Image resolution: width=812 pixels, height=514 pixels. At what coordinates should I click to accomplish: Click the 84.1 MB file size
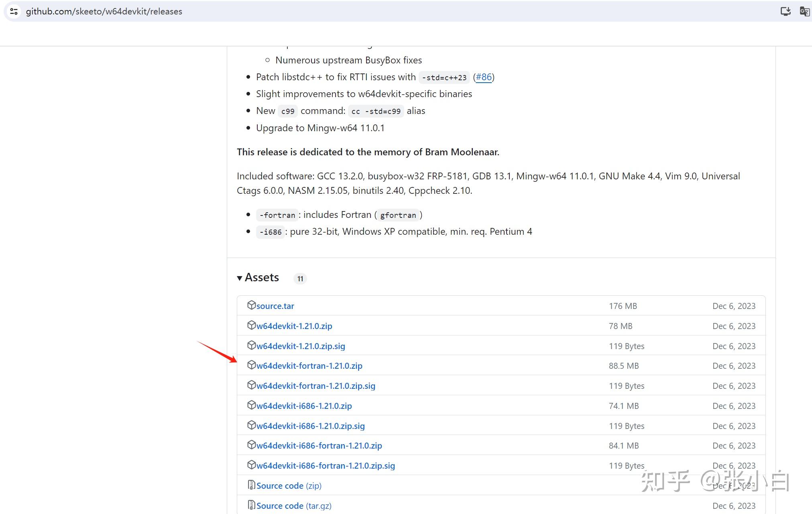tap(624, 446)
